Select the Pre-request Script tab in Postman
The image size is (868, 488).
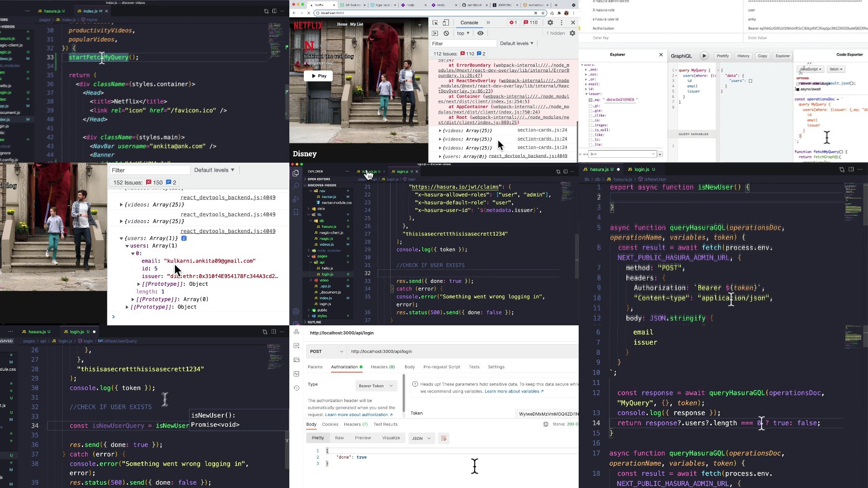tap(442, 367)
